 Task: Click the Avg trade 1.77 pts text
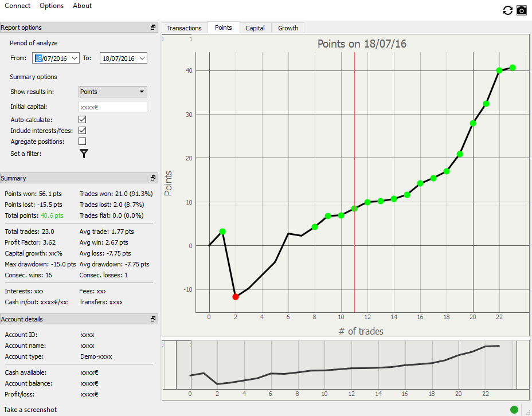(107, 231)
